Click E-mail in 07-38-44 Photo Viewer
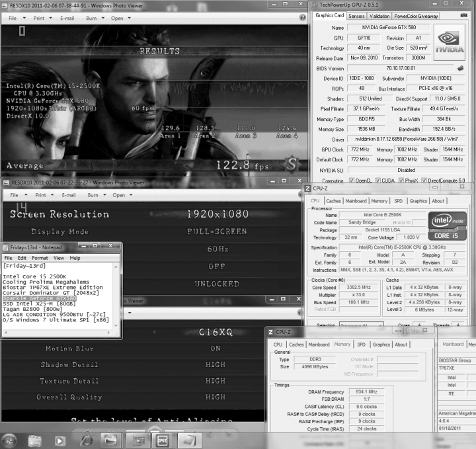Screen dimensions: 476x449 click(x=67, y=18)
